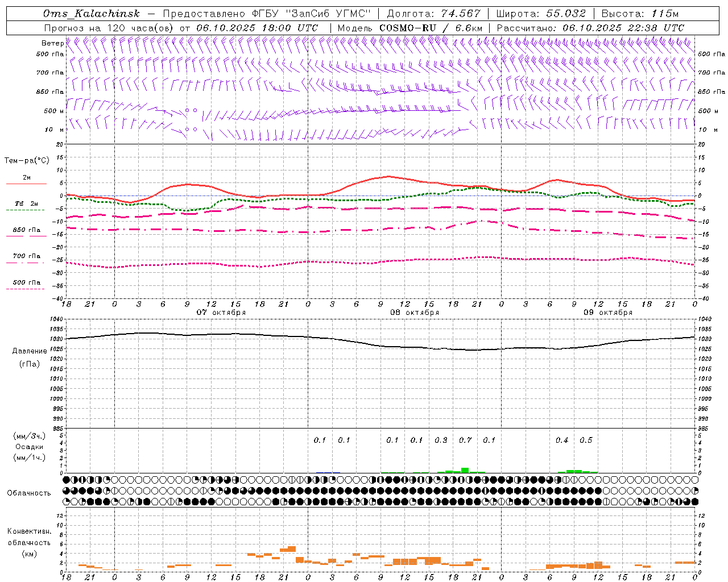The image size is (728, 582).
Task: Click the Широта: 55.032 value
Action: [541, 14]
